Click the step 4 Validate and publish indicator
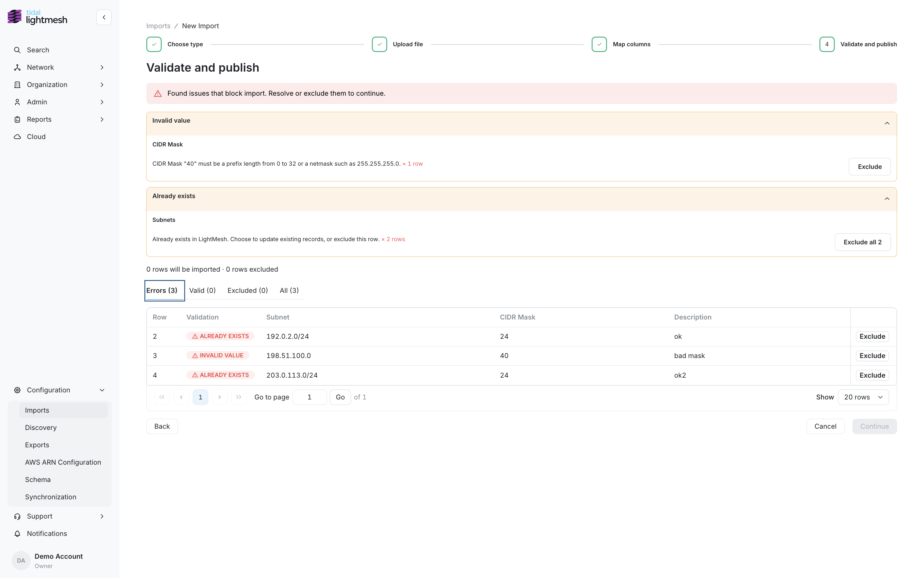 click(827, 44)
